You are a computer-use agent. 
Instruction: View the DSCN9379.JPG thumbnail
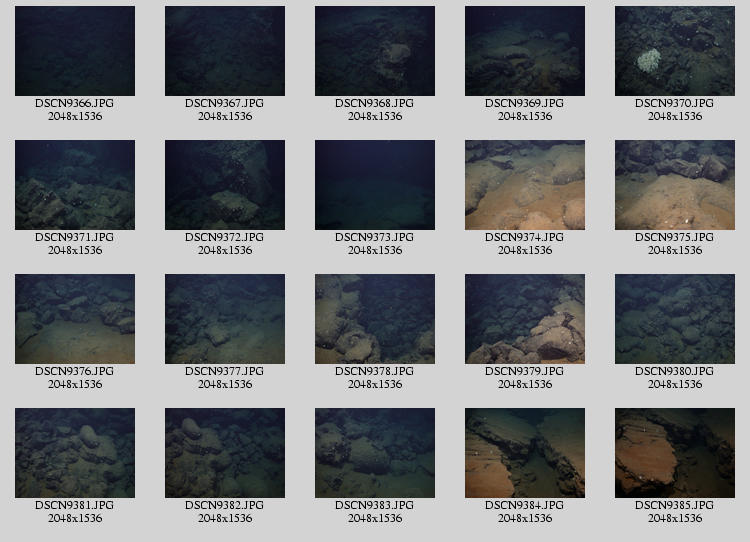click(x=525, y=319)
